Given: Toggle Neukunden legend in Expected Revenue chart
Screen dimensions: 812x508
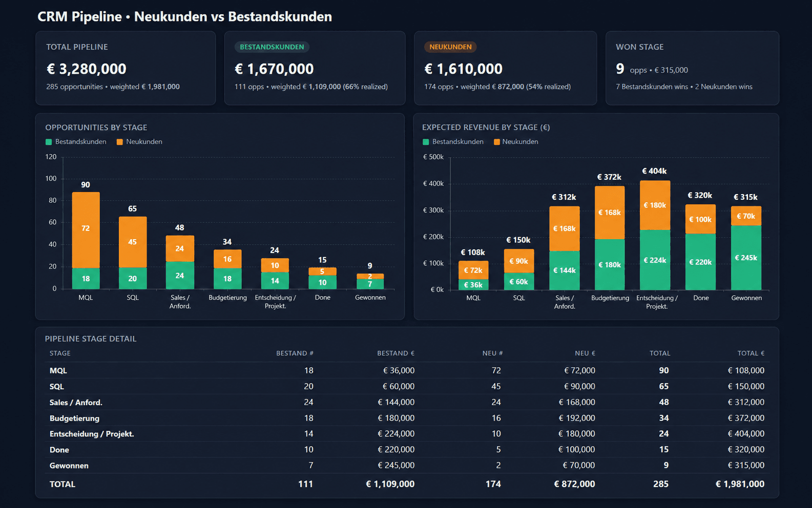Looking at the screenshot, I should 516,142.
